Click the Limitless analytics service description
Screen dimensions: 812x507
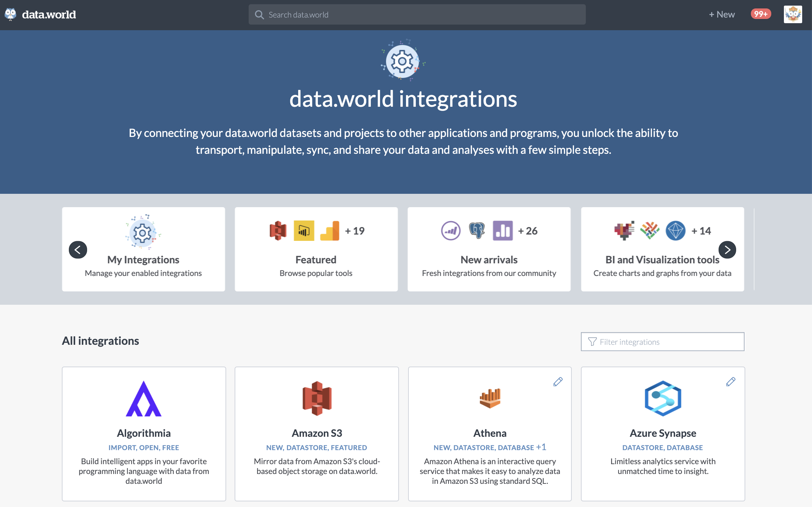663,466
